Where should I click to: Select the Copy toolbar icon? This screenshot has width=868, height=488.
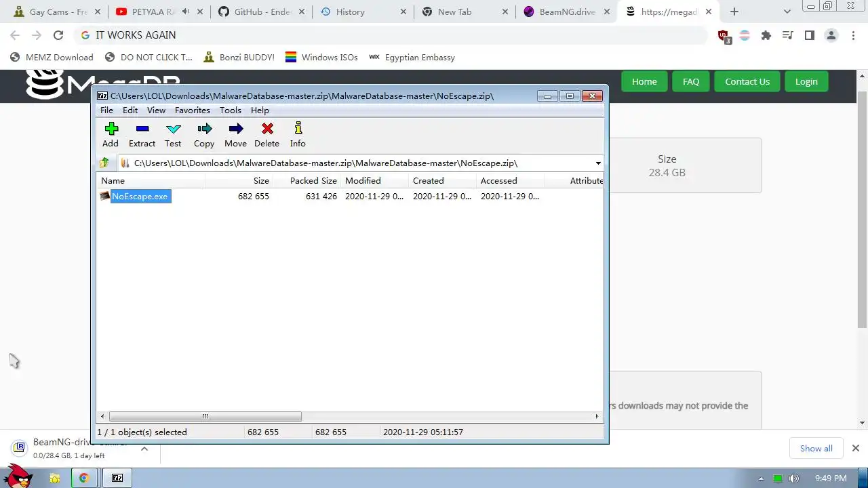point(204,129)
